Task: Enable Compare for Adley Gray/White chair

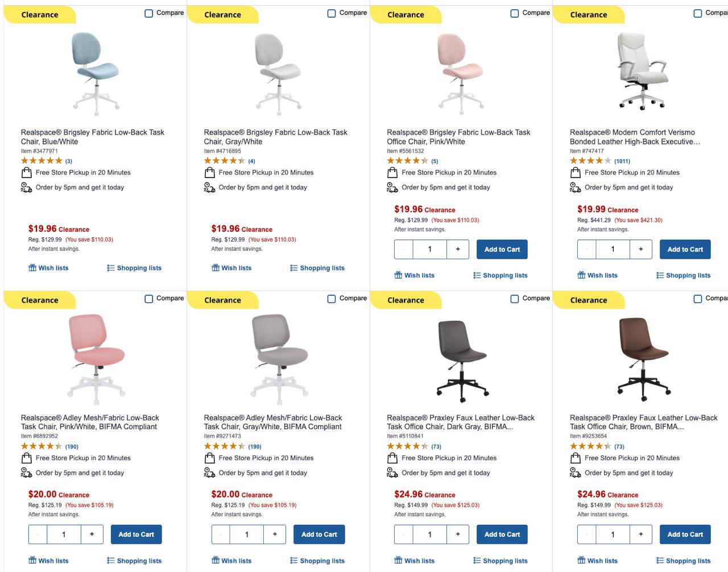Action: point(332,299)
